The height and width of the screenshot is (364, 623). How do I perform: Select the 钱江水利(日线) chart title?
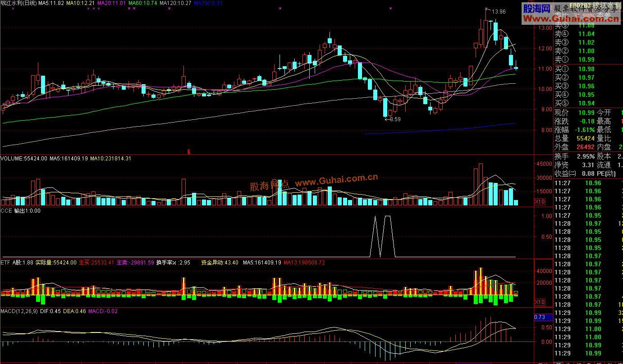click(18, 3)
